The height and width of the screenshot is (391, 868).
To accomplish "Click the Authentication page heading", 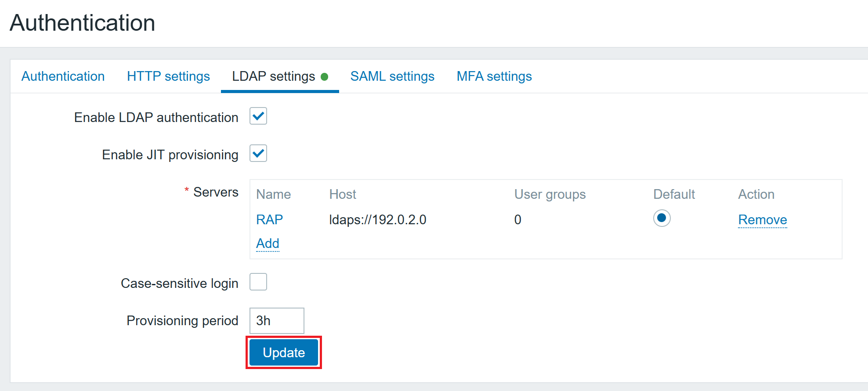I will pyautogui.click(x=83, y=23).
